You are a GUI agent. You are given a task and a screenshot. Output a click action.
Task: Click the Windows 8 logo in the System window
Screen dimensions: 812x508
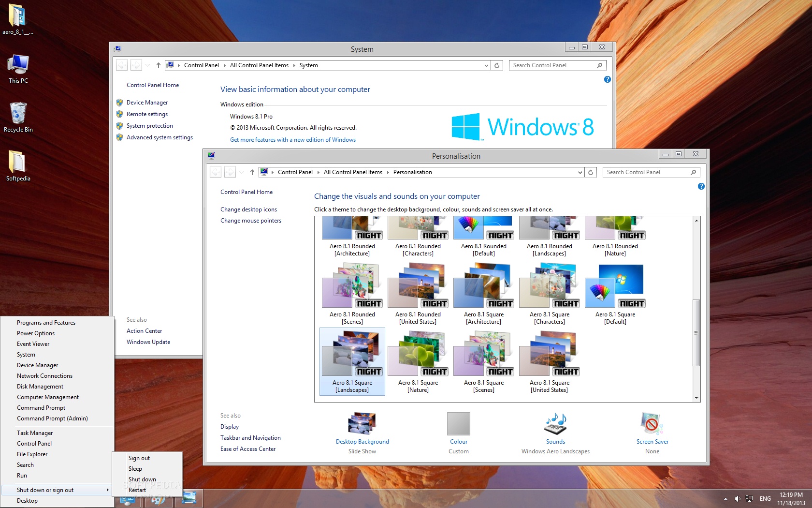[x=522, y=127]
